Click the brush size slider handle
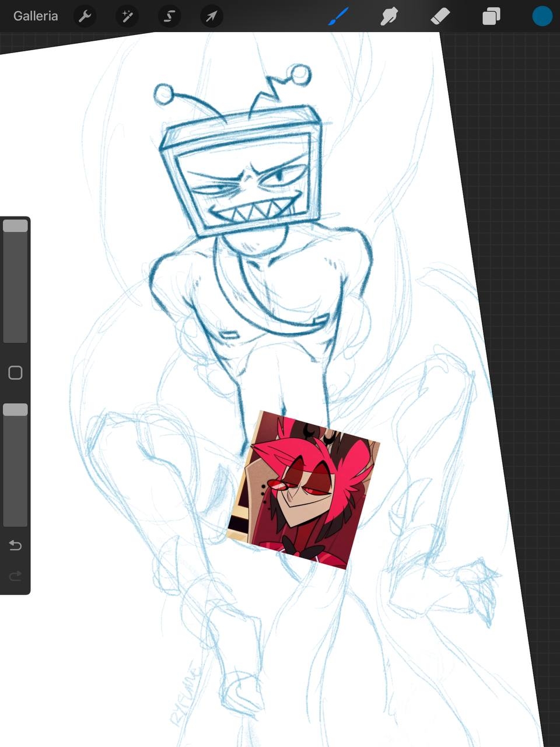The width and height of the screenshot is (560, 747). click(x=15, y=226)
